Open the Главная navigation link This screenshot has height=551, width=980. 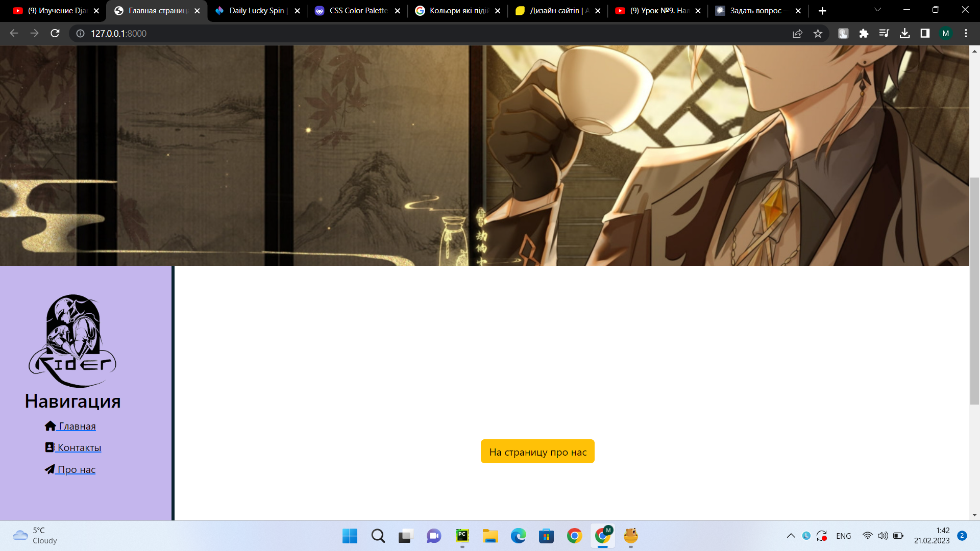point(70,426)
